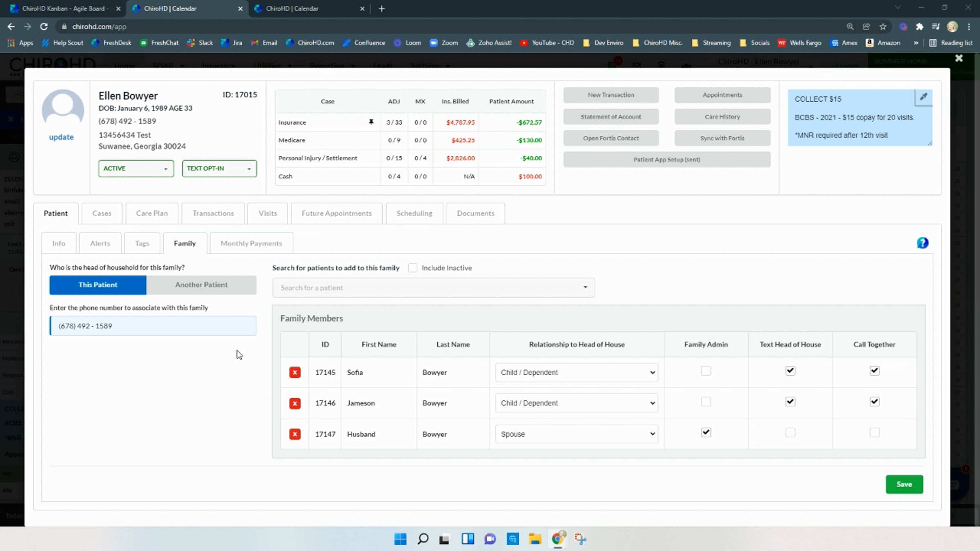Open relationship dropdown showing Spouse
Viewport: 980px width, 551px height.
(x=577, y=434)
